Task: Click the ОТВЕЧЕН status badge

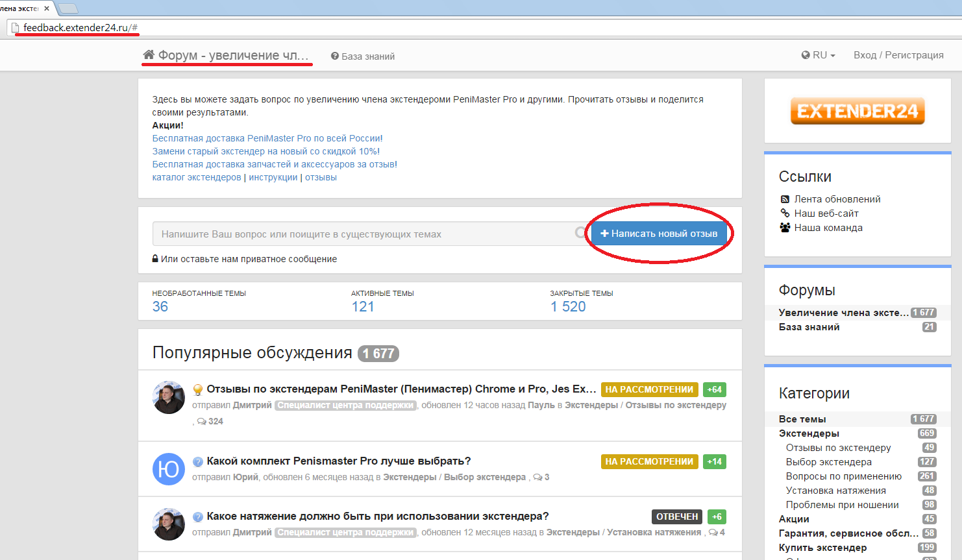Action: click(x=677, y=517)
